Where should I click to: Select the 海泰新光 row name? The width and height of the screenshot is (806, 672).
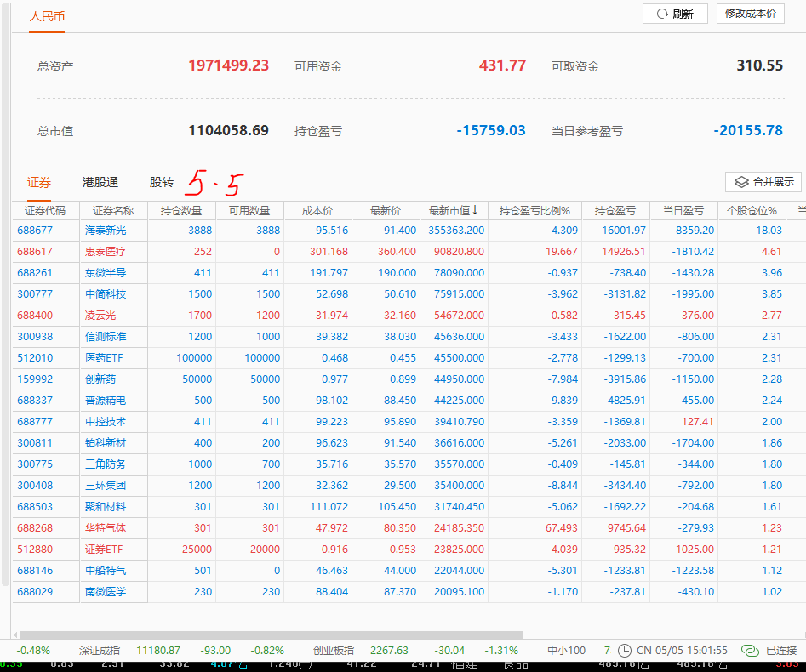[106, 231]
